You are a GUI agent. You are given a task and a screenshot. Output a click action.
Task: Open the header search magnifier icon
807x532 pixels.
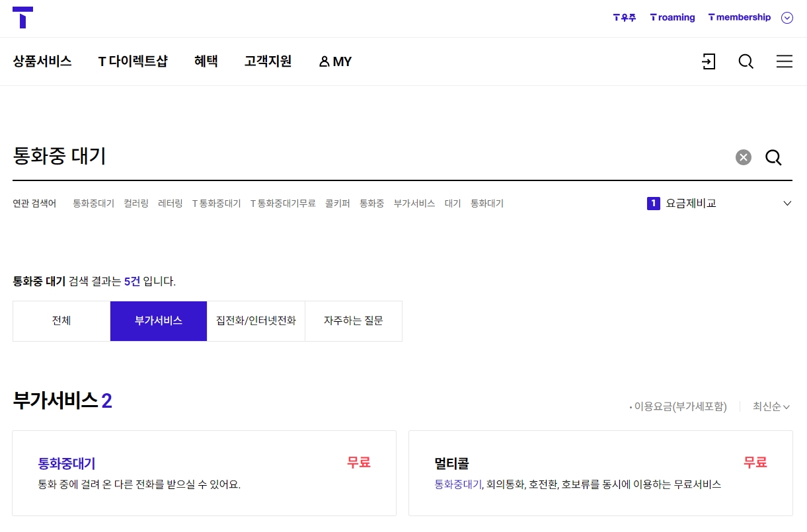(746, 61)
